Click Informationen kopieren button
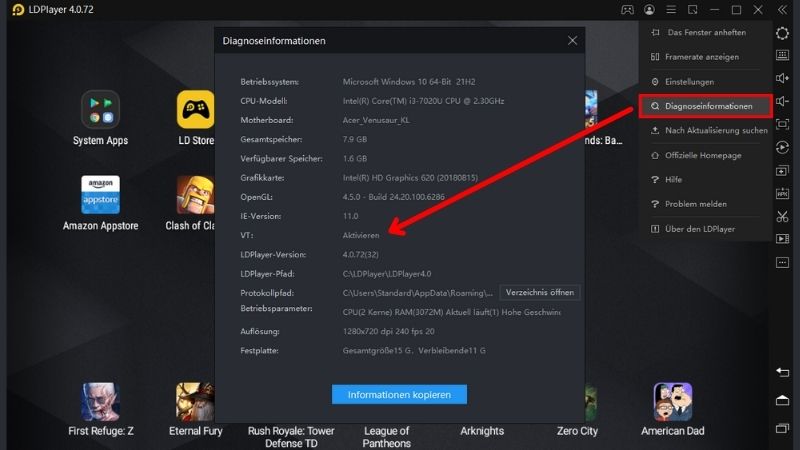Viewport: 800px width, 450px height. click(x=399, y=394)
